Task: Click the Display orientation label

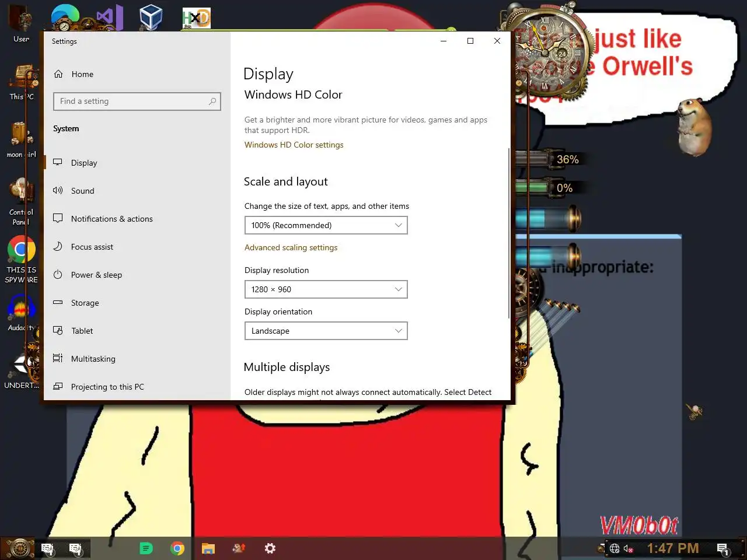Action: 278,311
